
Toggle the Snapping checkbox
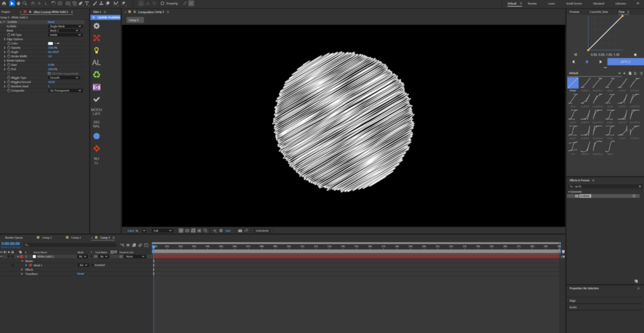click(162, 3)
